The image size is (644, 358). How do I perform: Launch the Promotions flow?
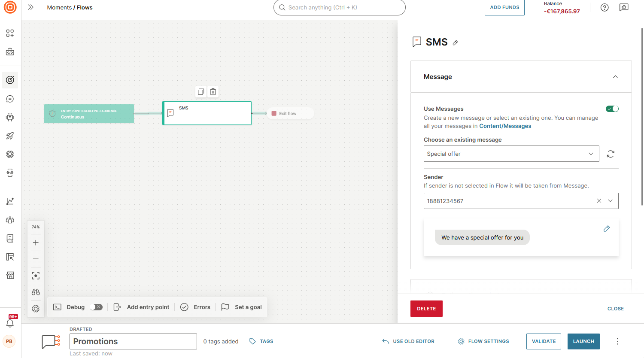pyautogui.click(x=583, y=341)
